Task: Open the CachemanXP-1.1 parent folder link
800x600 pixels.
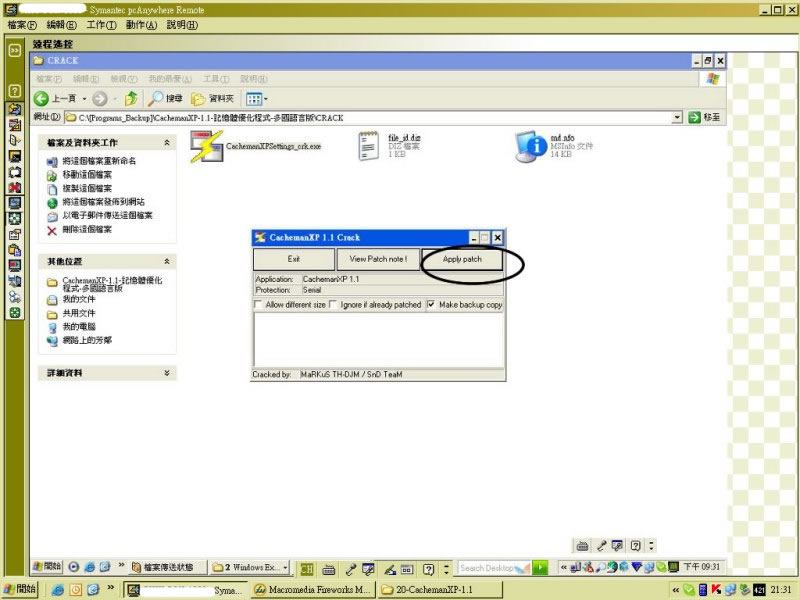Action: click(112, 284)
